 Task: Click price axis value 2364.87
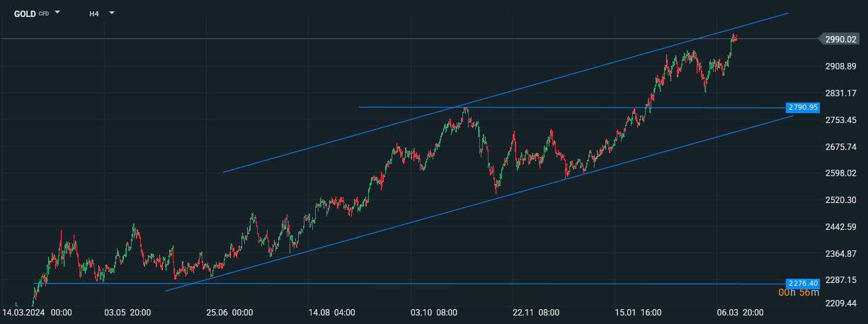[841, 253]
